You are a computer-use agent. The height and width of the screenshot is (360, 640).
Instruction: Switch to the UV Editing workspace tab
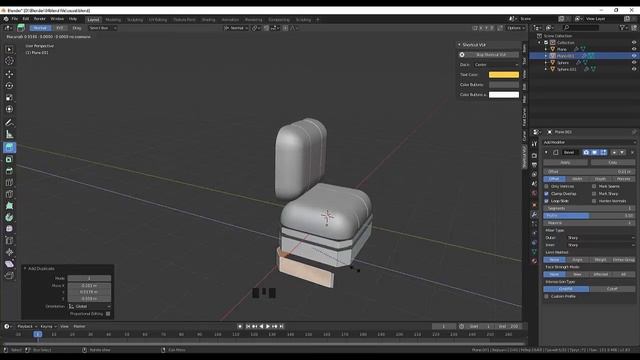click(158, 20)
